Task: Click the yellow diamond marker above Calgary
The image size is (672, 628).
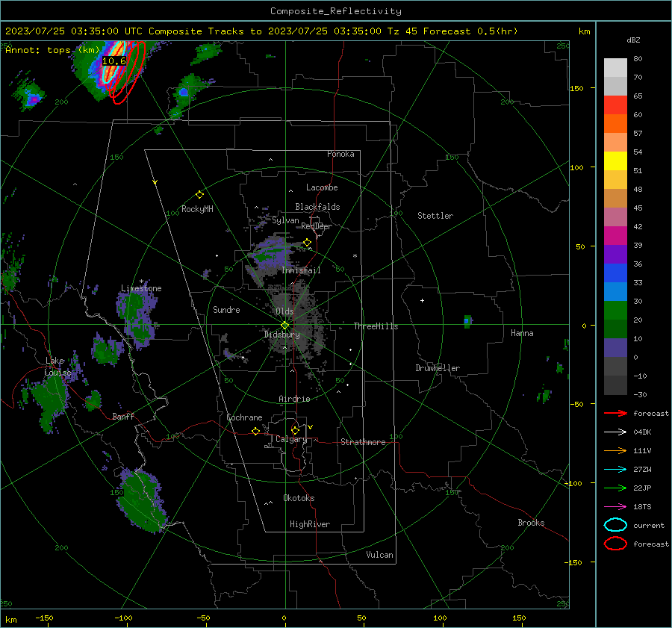Action: [x=295, y=430]
